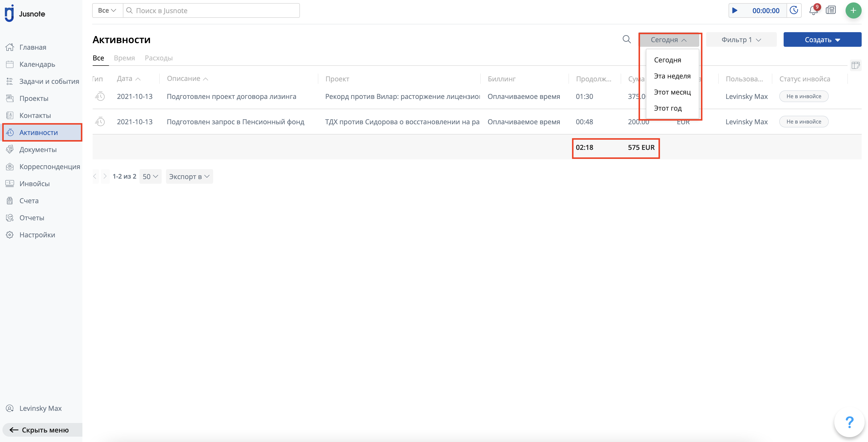Open the Главная home page
868x442 pixels.
point(33,47)
